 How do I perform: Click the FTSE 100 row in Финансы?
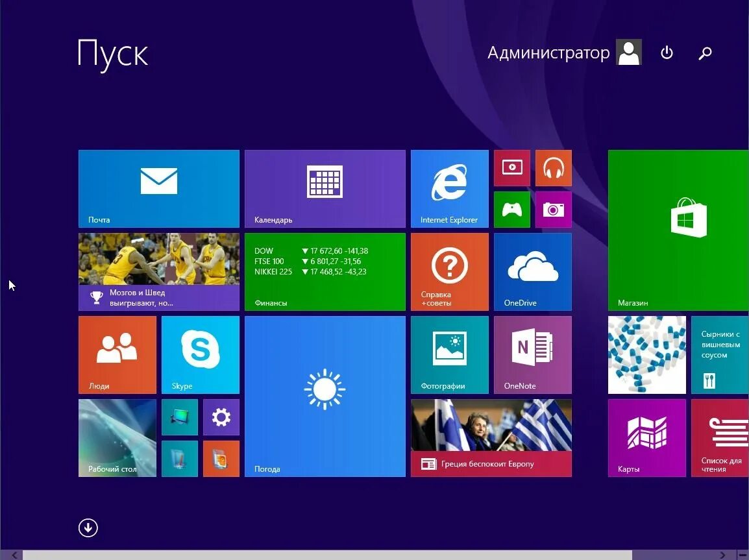pos(308,261)
